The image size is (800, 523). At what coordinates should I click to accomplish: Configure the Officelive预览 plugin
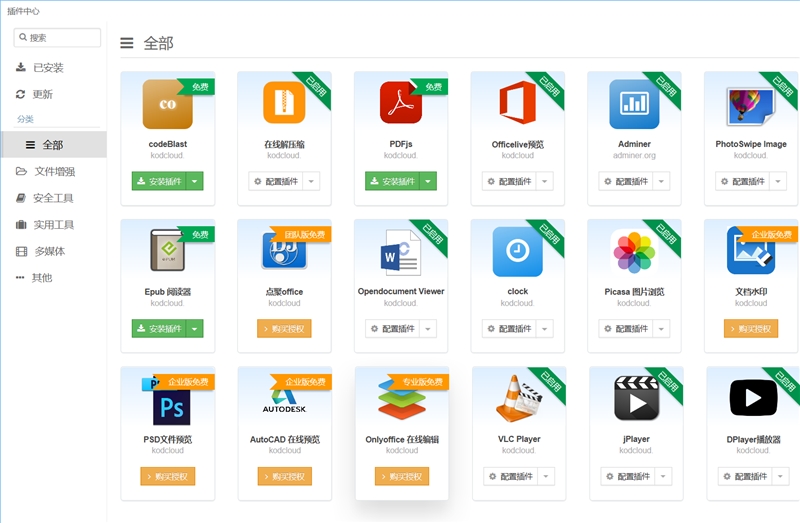pyautogui.click(x=509, y=181)
